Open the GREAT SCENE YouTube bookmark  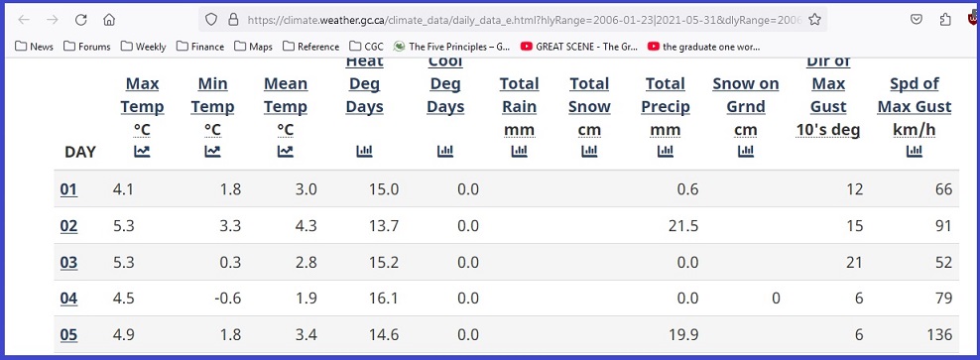coord(579,47)
